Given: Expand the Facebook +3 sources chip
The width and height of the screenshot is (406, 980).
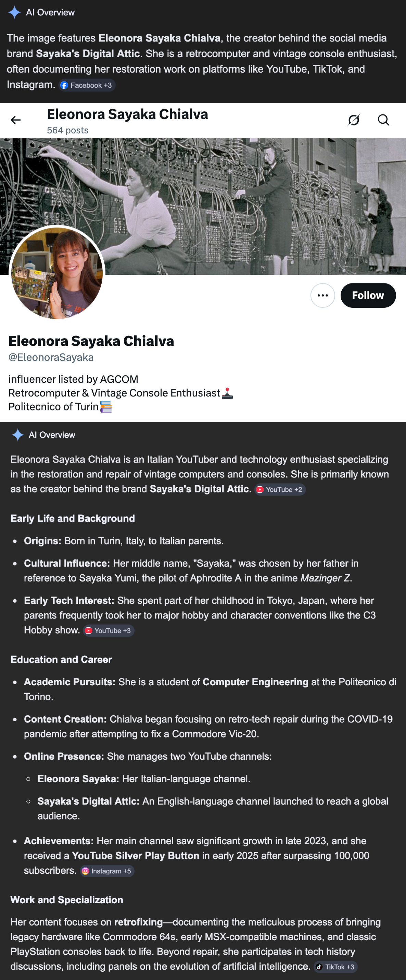Looking at the screenshot, I should point(87,85).
